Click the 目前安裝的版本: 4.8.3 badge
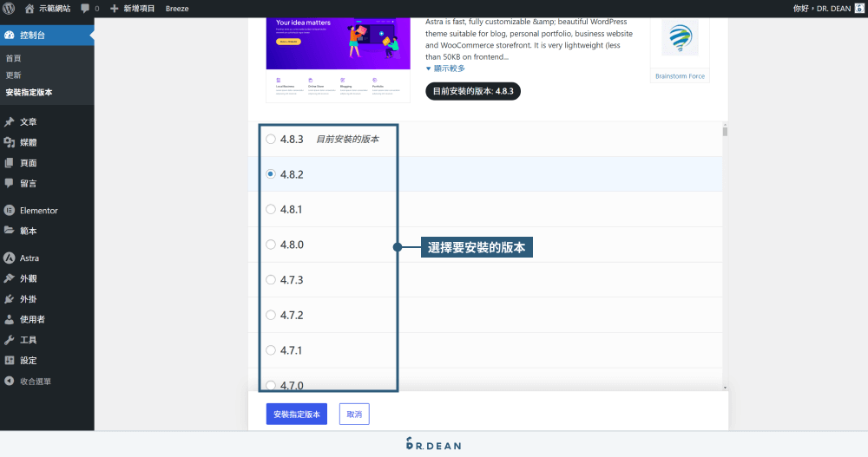The image size is (868, 457). tap(473, 91)
